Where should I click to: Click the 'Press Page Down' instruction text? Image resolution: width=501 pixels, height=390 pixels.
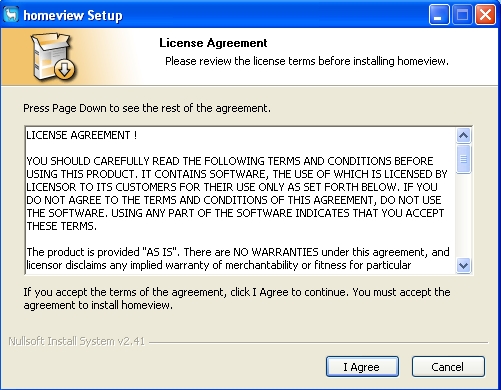(147, 108)
